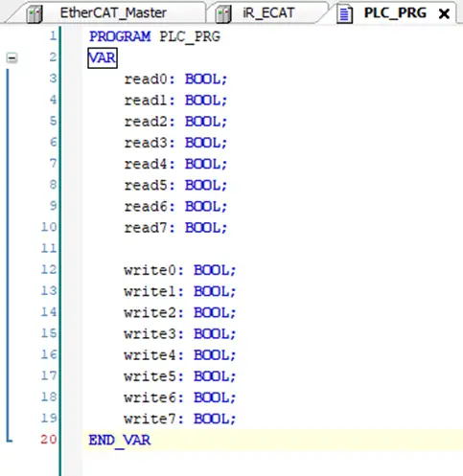Click line number 1 in the gutter
The height and width of the screenshot is (476, 463).
click(53, 35)
